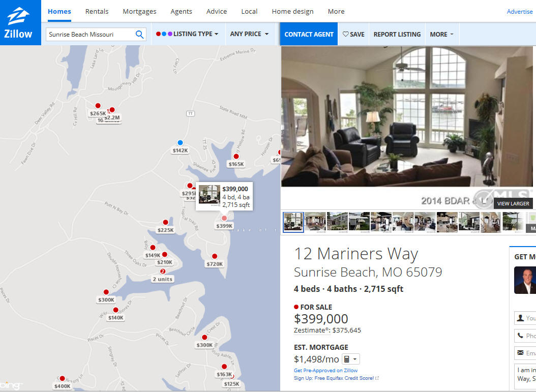
Task: Click the Zillow logo
Action: [18, 22]
